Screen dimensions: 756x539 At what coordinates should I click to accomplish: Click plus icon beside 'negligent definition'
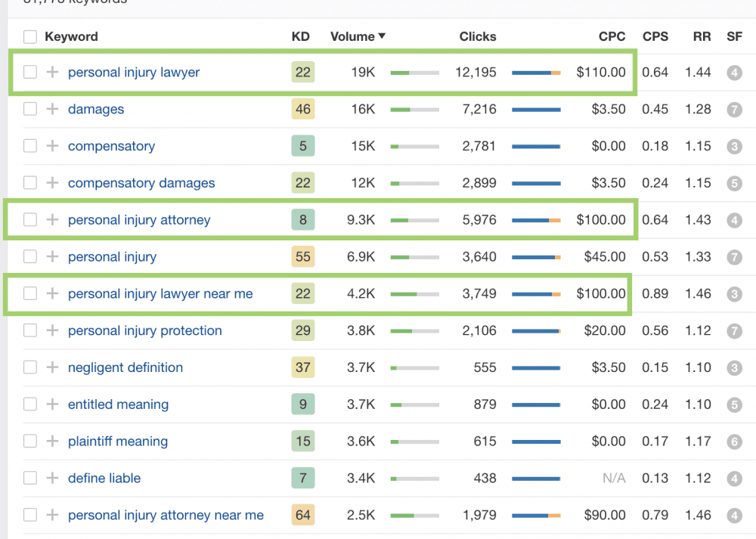[x=52, y=367]
